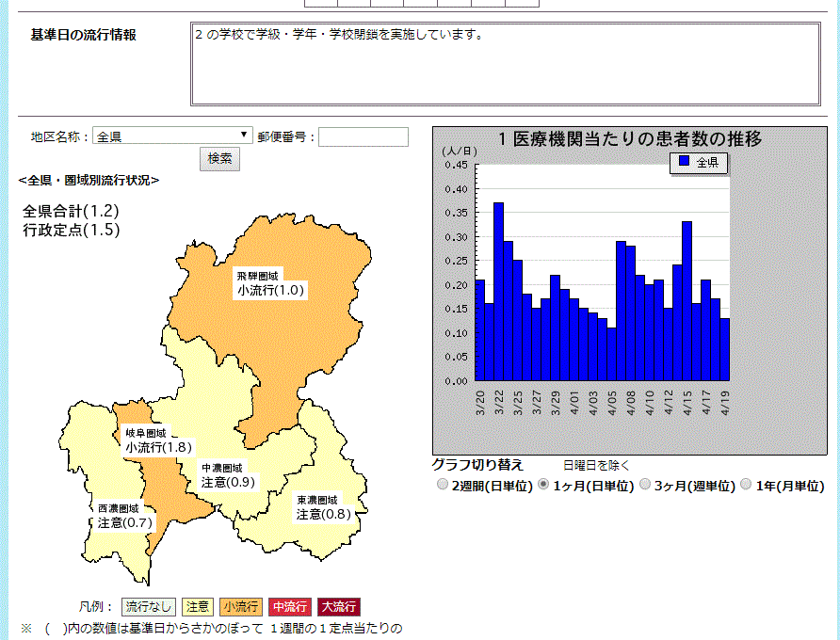Click the yellow 注意 legend swatch
The image size is (840, 640).
(198, 607)
